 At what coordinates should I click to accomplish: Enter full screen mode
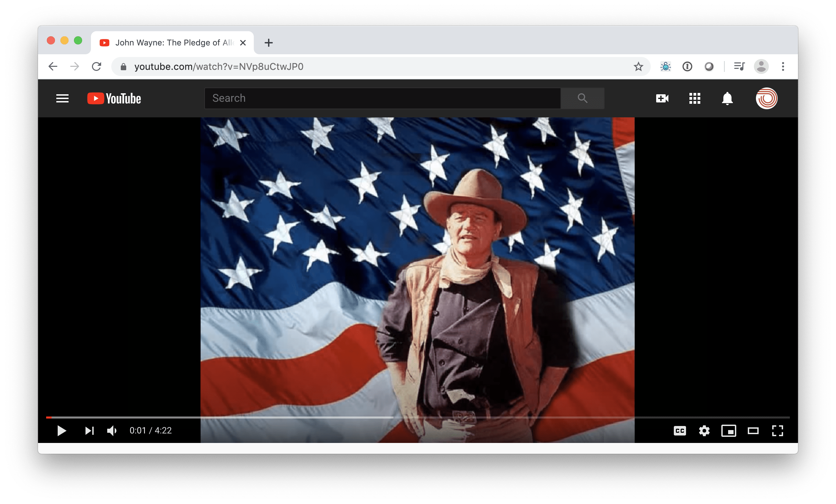click(x=777, y=431)
